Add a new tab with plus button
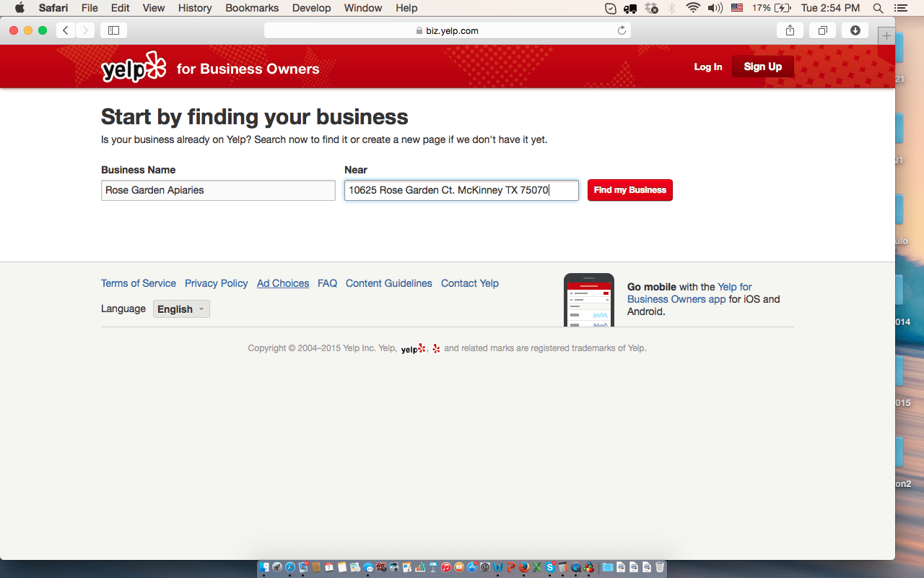Image resolution: width=924 pixels, height=578 pixels. [x=886, y=35]
